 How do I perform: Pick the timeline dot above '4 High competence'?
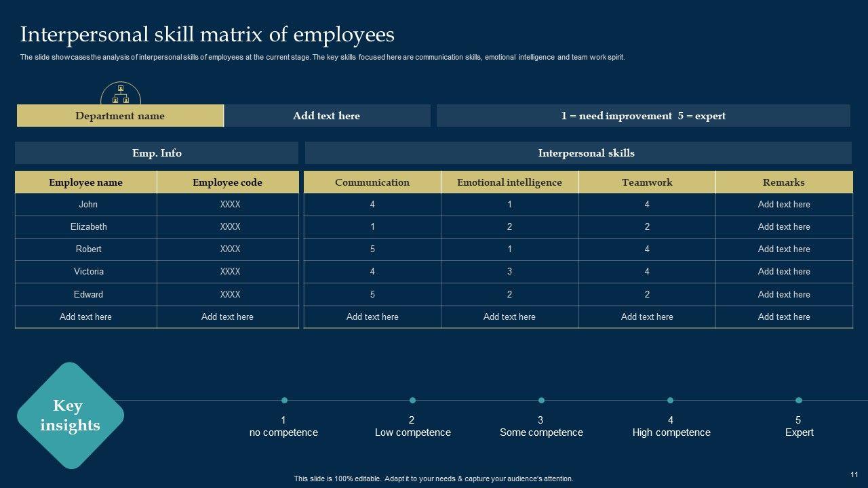(670, 400)
